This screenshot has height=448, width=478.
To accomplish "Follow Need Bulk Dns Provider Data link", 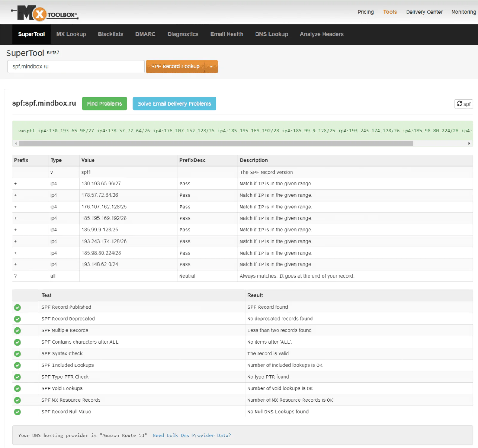I will pyautogui.click(x=192, y=435).
